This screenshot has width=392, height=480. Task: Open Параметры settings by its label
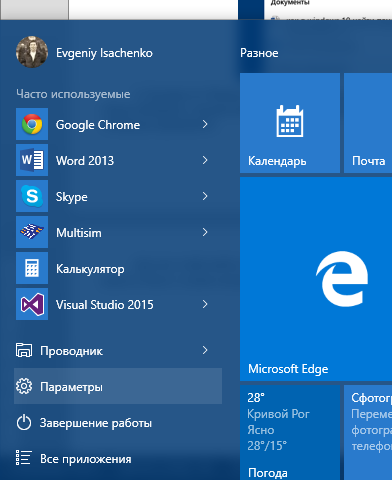[71, 387]
